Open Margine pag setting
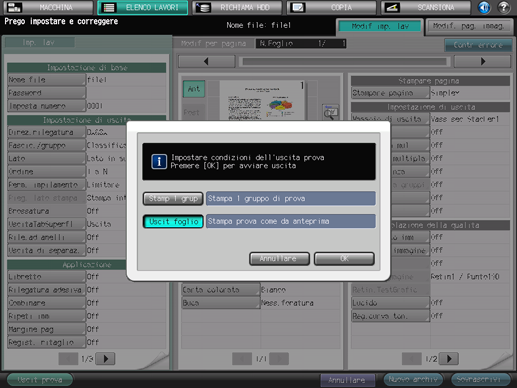Viewport: 517px width, 388px height. tap(46, 329)
